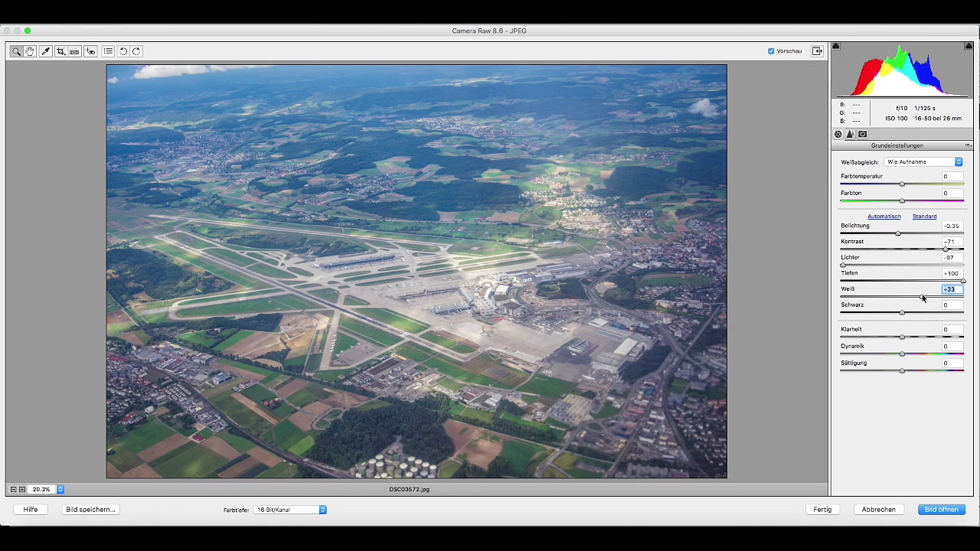Rotate image clockwise

(x=136, y=51)
